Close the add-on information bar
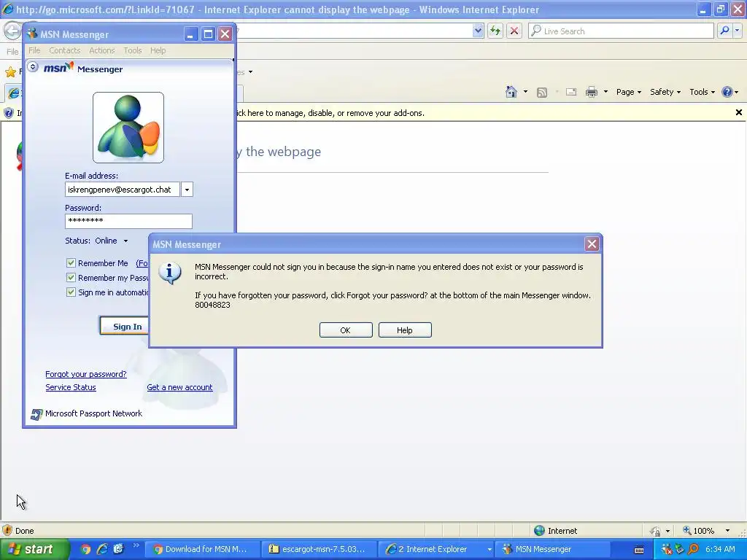Image resolution: width=747 pixels, height=560 pixels. (x=738, y=112)
